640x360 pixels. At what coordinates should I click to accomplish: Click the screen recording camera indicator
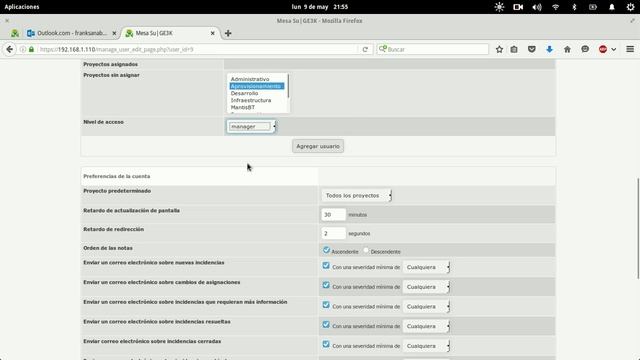pos(518,7)
